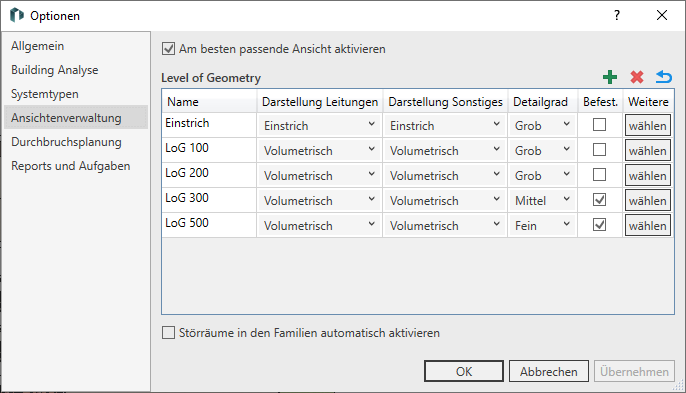Add a new Level of Geometry row

coord(610,77)
